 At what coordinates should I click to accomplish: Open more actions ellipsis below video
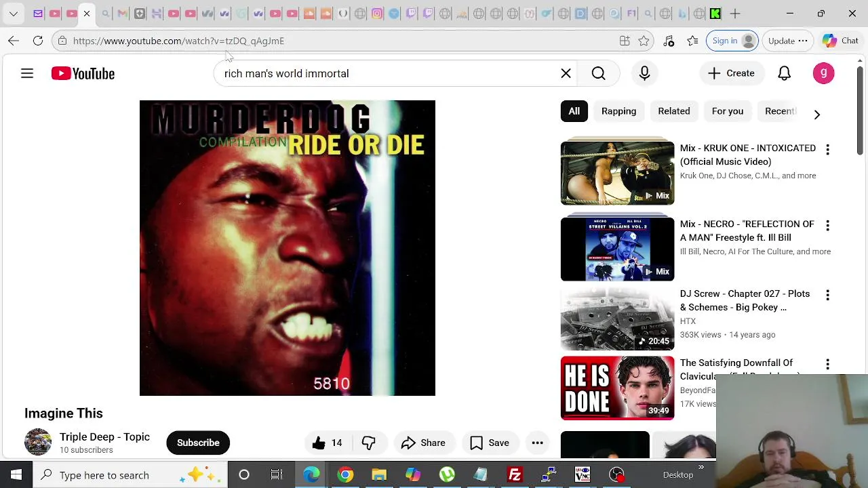coord(537,443)
